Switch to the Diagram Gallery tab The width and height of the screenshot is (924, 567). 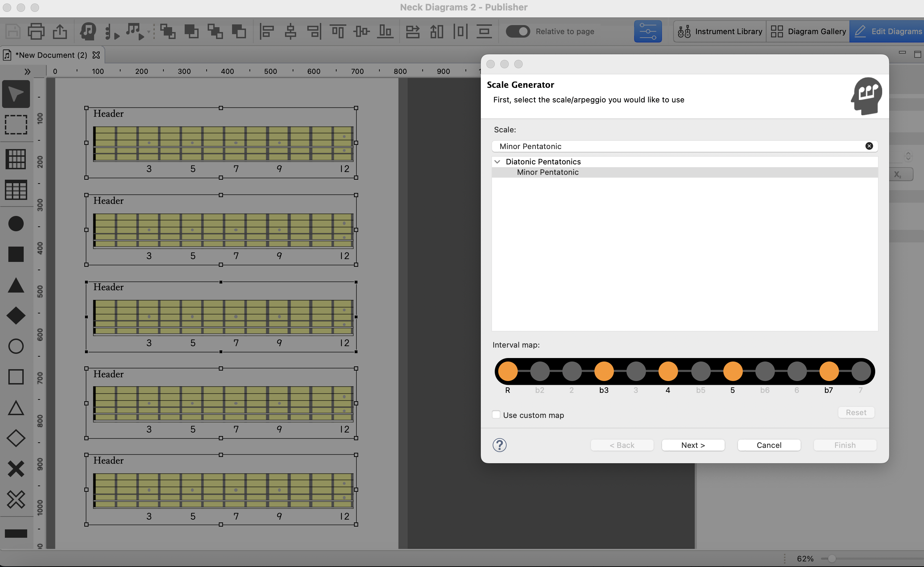click(808, 31)
